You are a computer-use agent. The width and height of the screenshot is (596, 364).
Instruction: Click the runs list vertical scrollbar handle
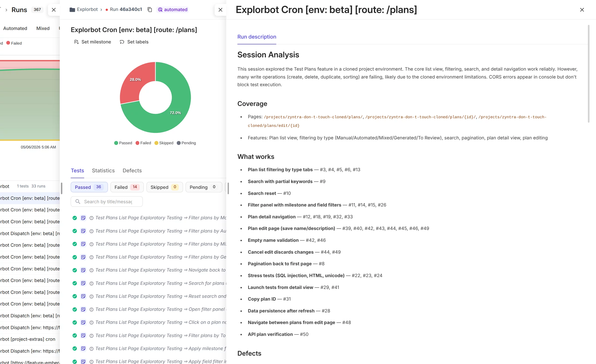61,188
